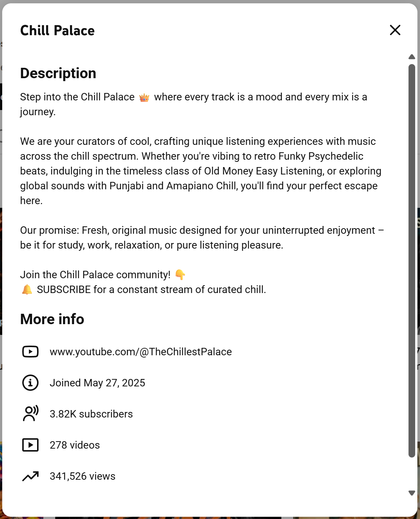This screenshot has height=519, width=420.
Task: Click the scrollbar up arrow
Action: pos(411,57)
